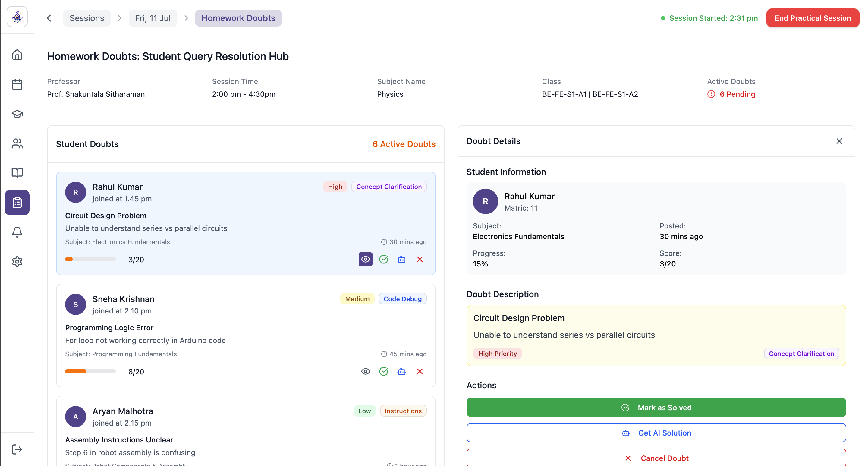The height and width of the screenshot is (466, 868).
Task: Select the Fri, 11 Jul breadcrumb
Action: pyautogui.click(x=153, y=18)
